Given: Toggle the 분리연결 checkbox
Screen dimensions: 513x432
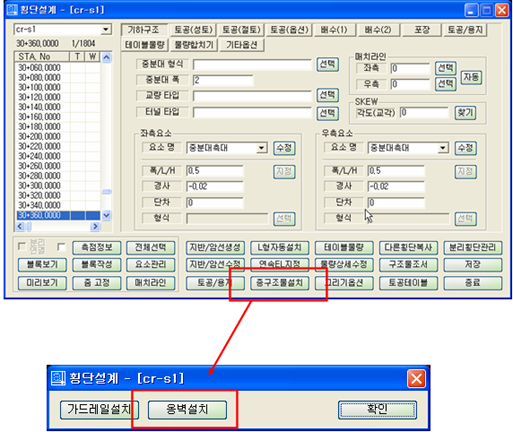Looking at the screenshot, I should (22, 246).
